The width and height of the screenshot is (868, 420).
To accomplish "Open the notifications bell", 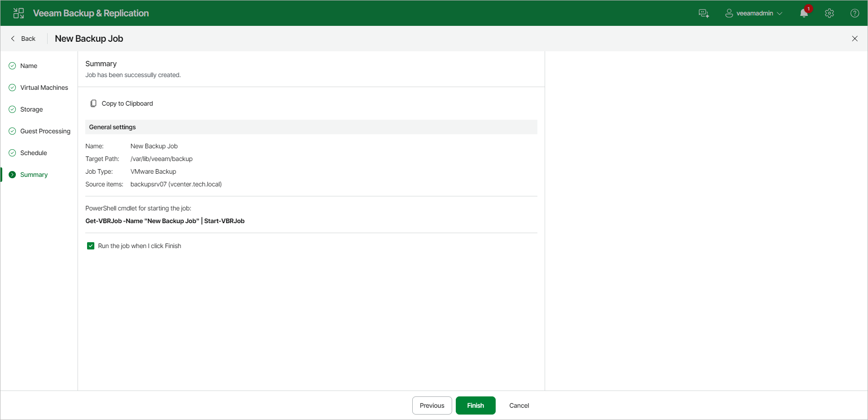I will coord(804,13).
